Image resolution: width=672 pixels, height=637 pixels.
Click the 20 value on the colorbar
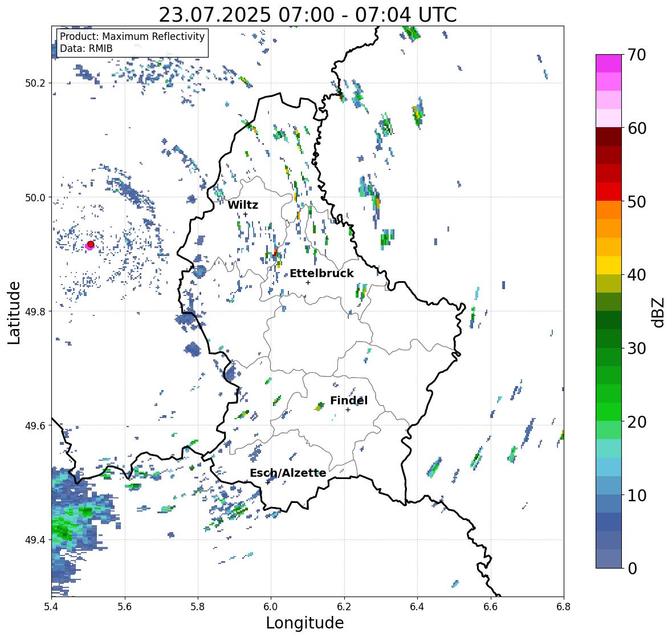pyautogui.click(x=637, y=422)
